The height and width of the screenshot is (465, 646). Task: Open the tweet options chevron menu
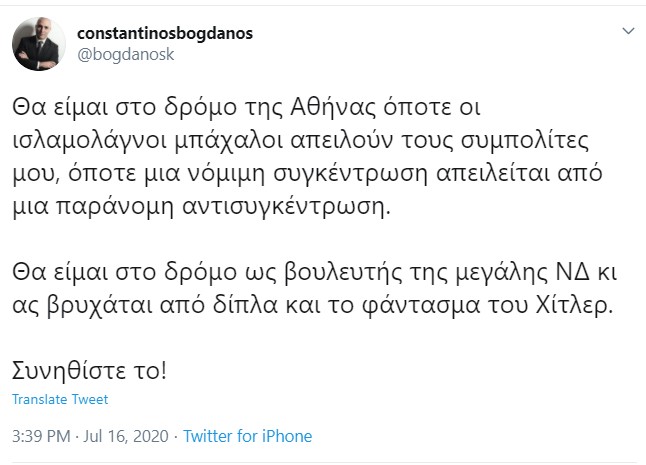click(x=627, y=32)
